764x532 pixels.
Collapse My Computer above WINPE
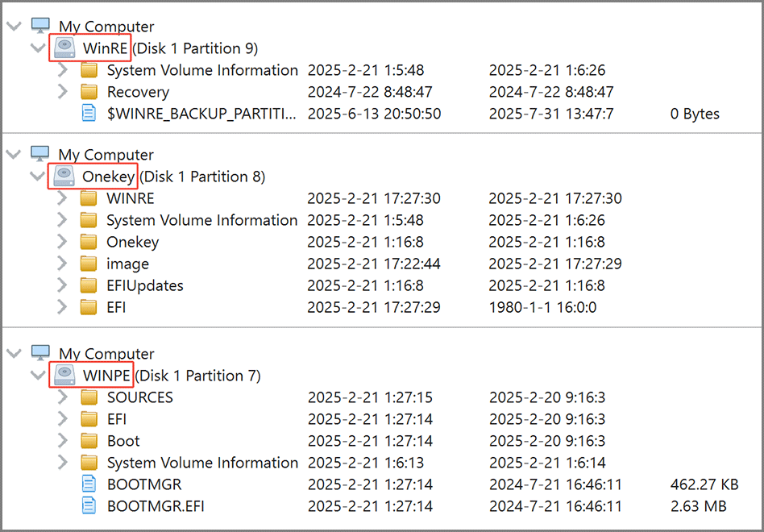(13, 354)
